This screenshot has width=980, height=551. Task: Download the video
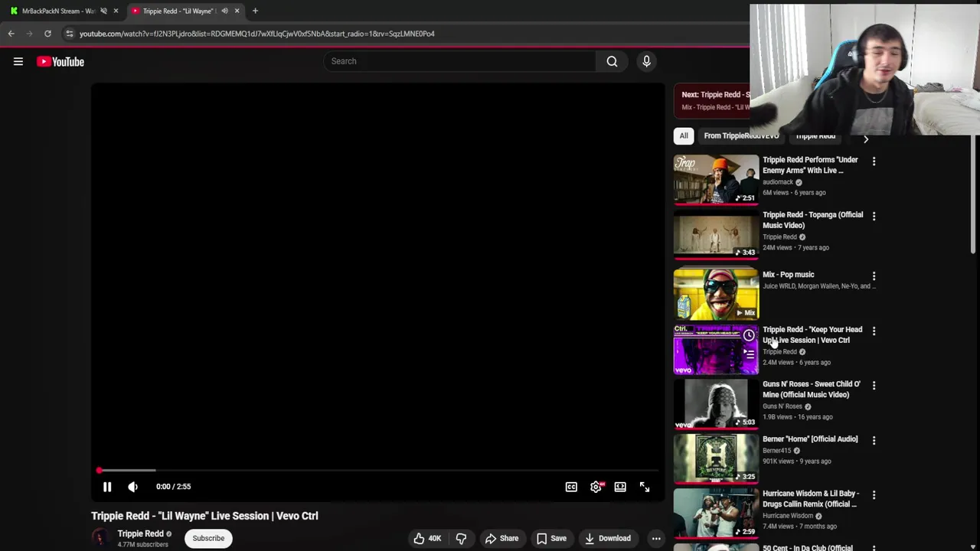pos(608,538)
